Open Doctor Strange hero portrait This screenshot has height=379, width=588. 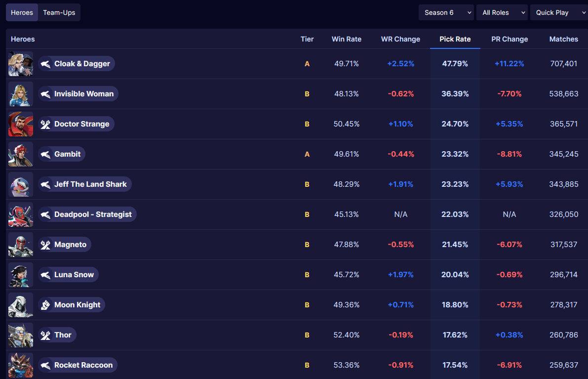point(21,124)
